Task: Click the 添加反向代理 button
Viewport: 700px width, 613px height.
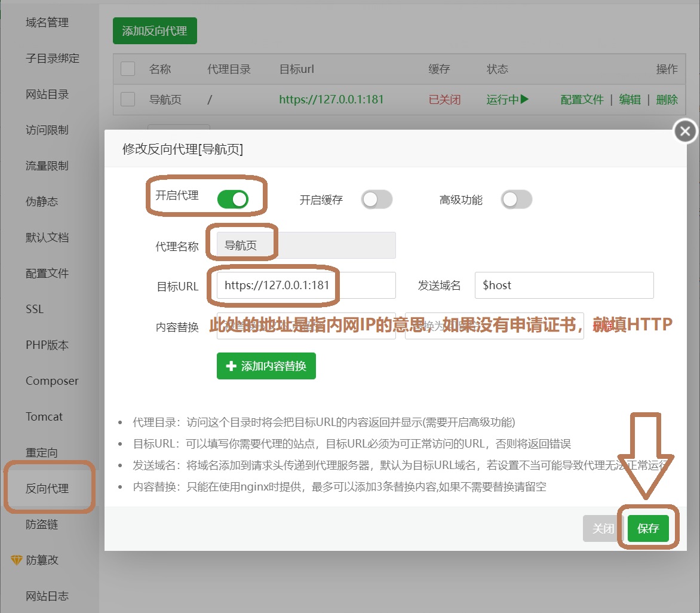Action: click(x=155, y=31)
